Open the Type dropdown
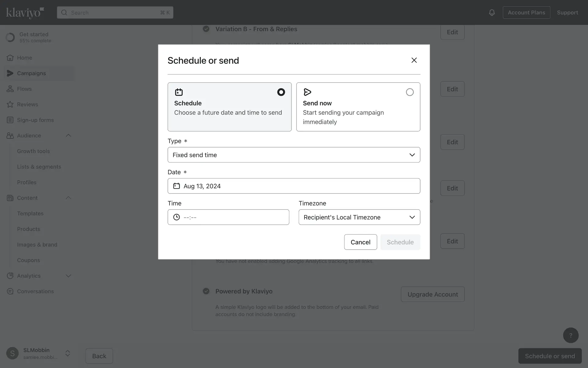 tap(294, 155)
